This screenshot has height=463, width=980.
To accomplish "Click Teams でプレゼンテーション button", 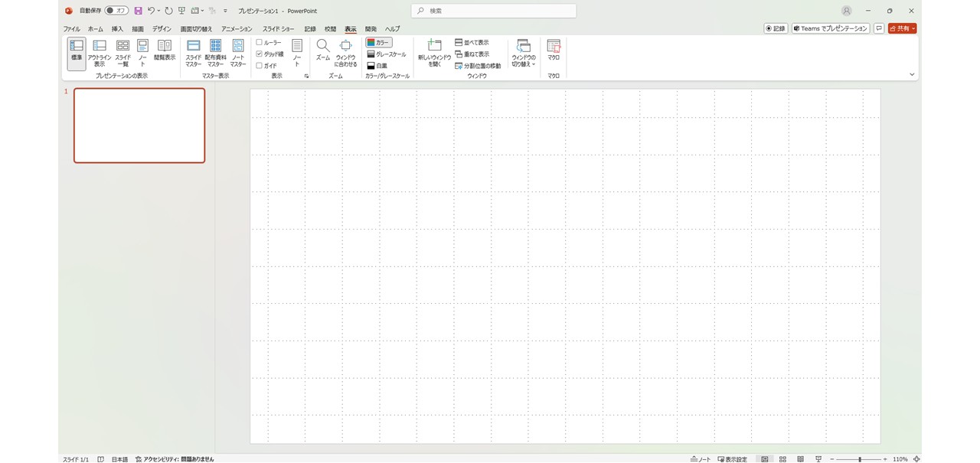I will [x=831, y=28].
